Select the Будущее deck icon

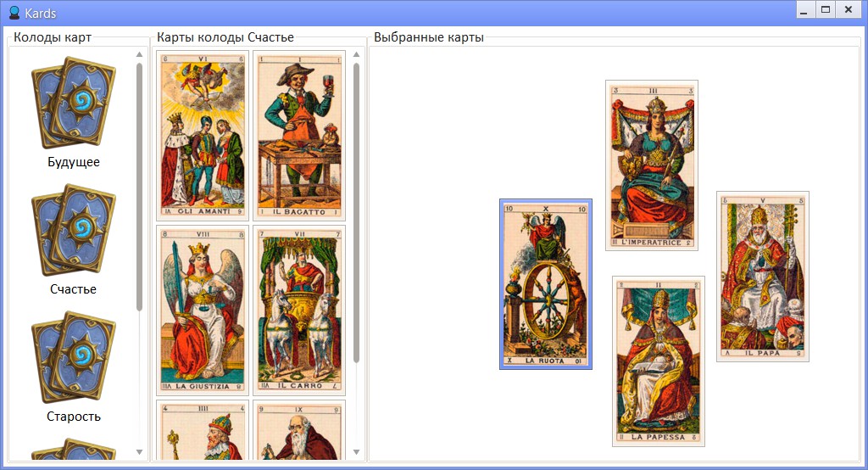coord(74,103)
